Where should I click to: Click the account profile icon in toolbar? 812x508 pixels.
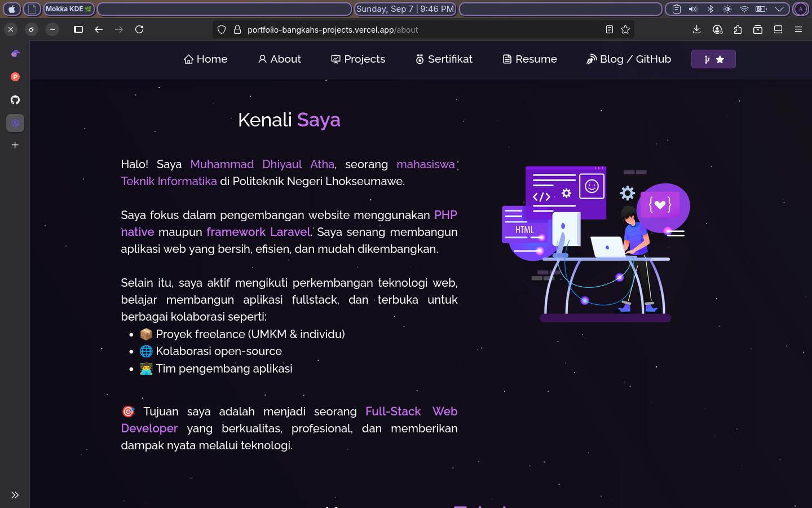(x=717, y=29)
